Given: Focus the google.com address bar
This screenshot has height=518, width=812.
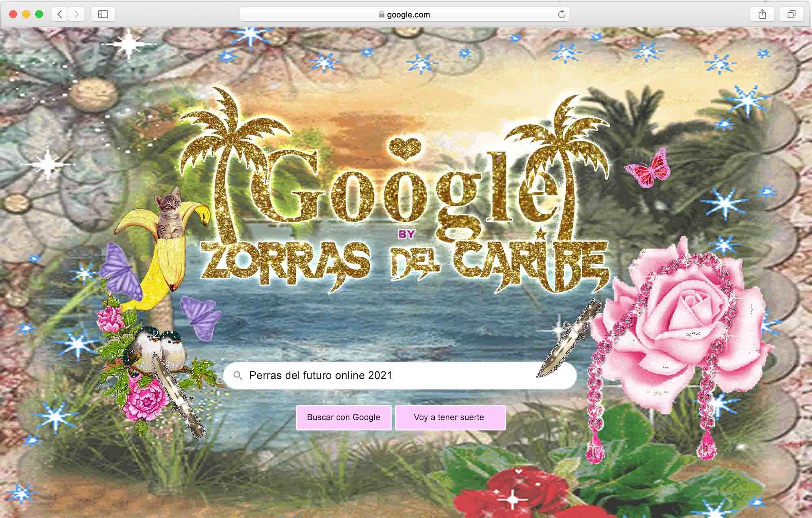Looking at the screenshot, I should (404, 14).
